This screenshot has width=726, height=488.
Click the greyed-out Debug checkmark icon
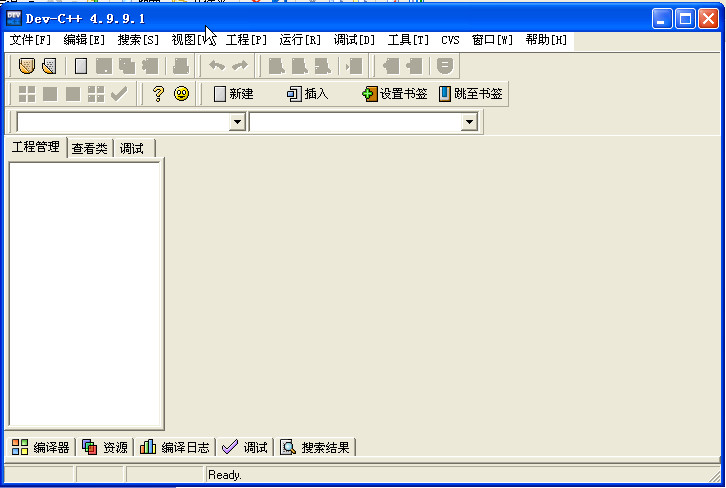click(x=119, y=94)
